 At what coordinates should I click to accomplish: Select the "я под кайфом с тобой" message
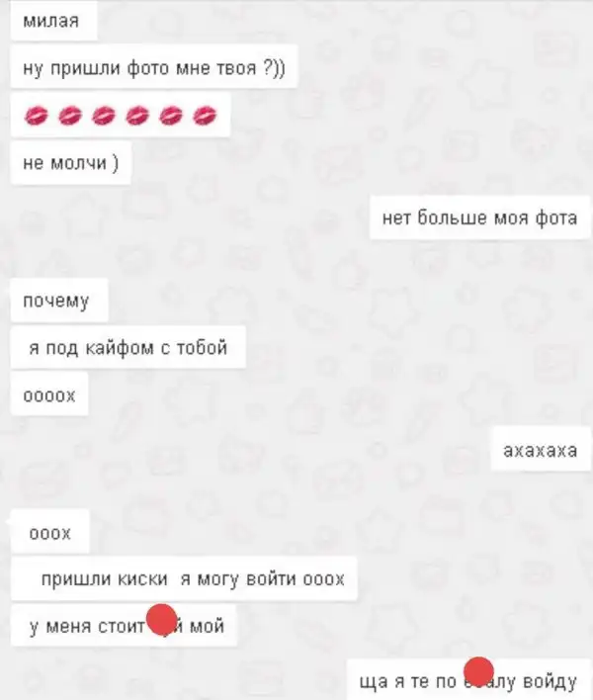click(x=128, y=347)
